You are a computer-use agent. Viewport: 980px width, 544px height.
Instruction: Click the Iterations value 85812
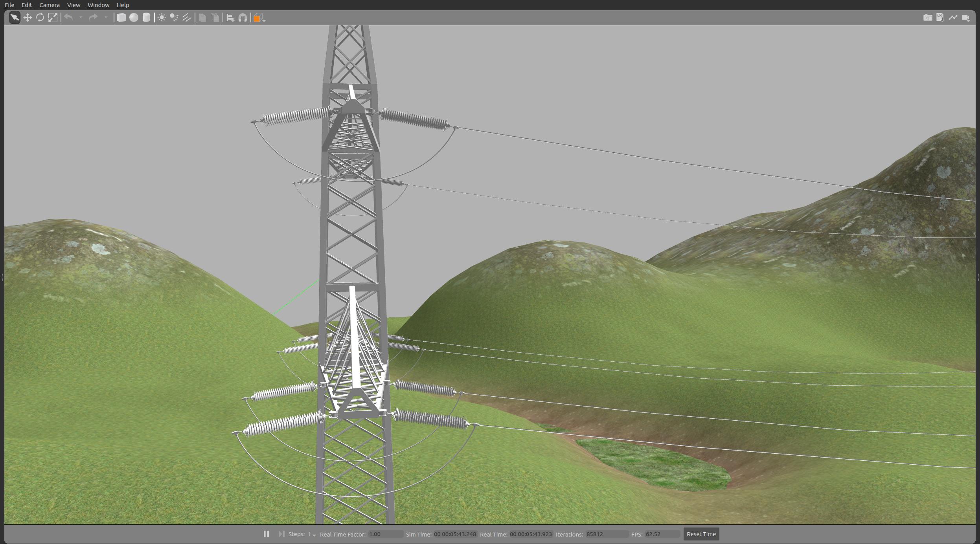pos(607,534)
